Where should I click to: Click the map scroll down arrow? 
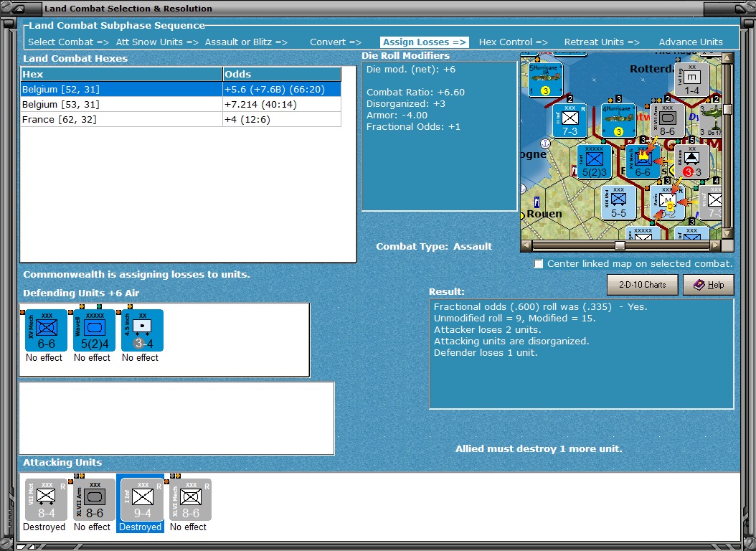point(727,234)
